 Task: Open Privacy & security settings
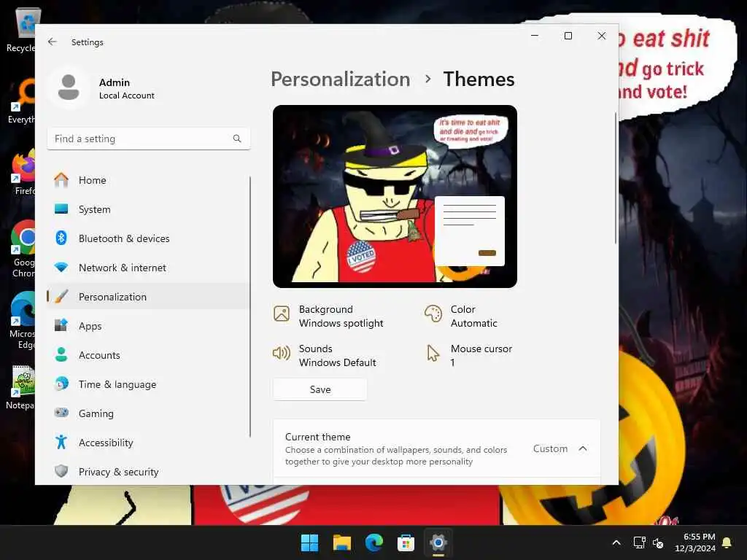(x=149, y=472)
